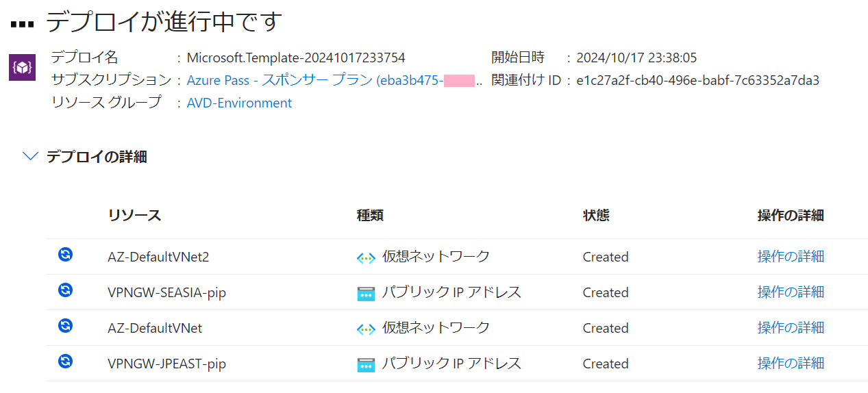Click パブリック IP アドレス text in VPNGW-JPEAST-pip row

(451, 363)
